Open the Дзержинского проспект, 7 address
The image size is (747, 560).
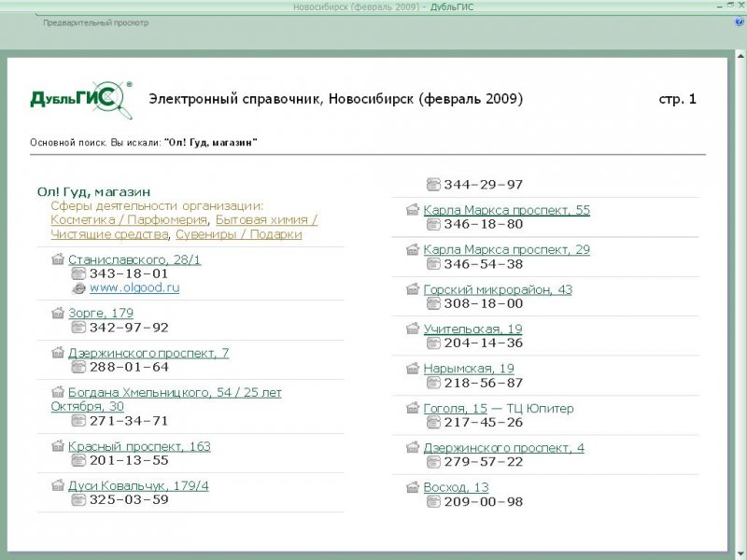pos(148,354)
